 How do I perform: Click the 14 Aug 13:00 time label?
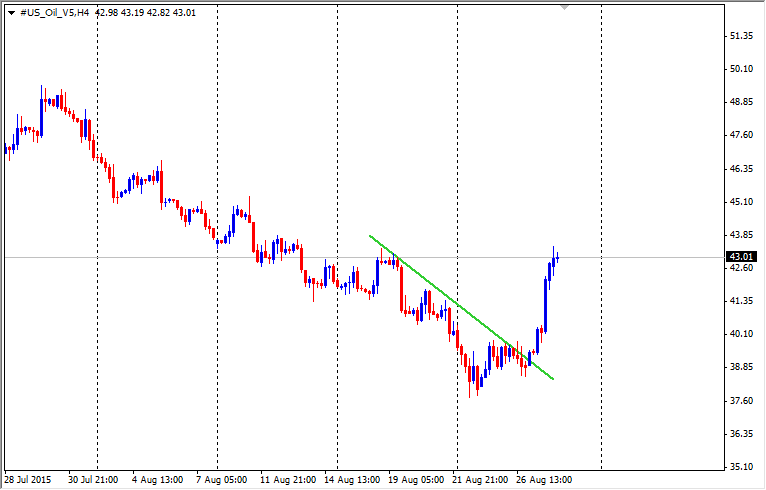pyautogui.click(x=350, y=479)
